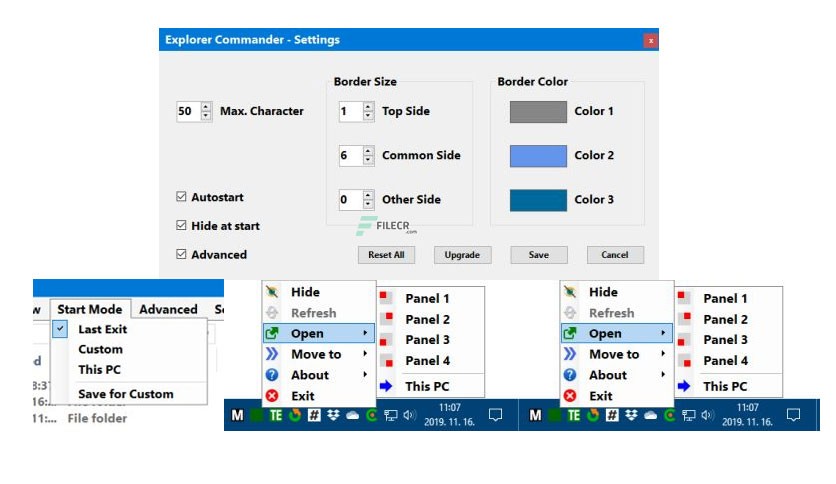Open the notification center icon in the right taskbar
This screenshot has height=484, width=836.
(793, 415)
